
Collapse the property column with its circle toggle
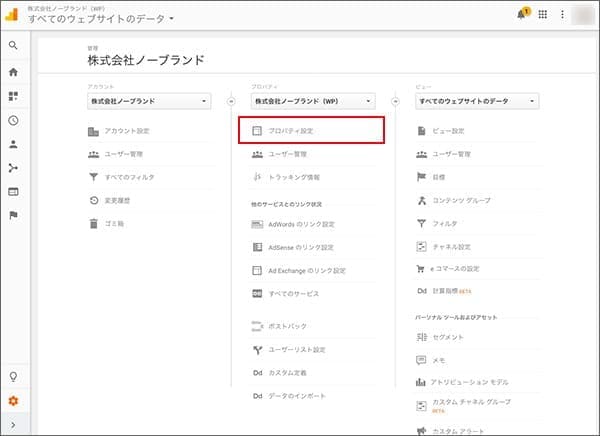(x=396, y=101)
